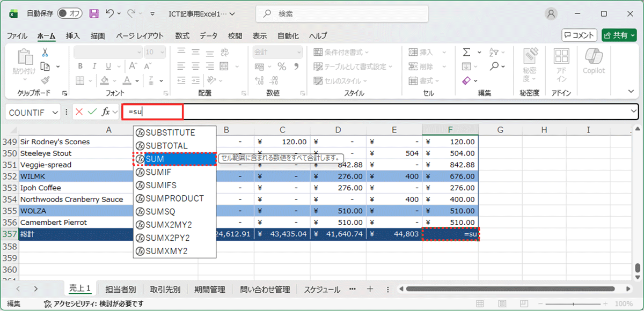Click the Save floppy disk icon
This screenshot has height=311, width=644.
(x=94, y=14)
